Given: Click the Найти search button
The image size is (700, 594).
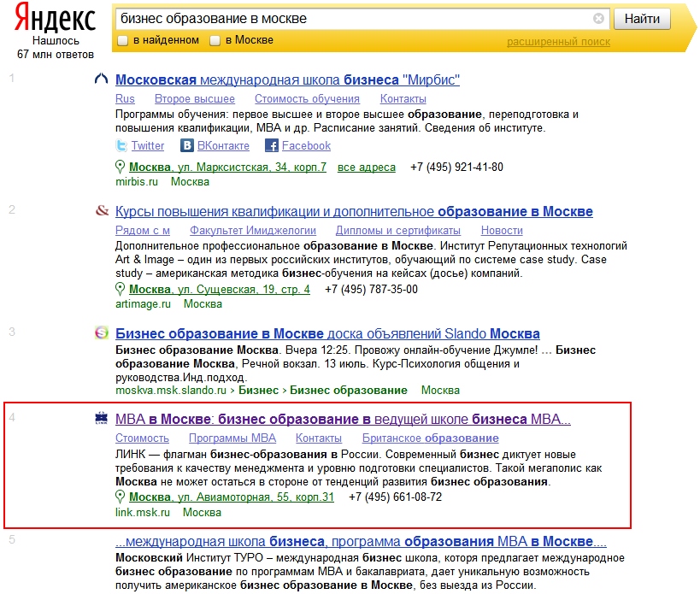Looking at the screenshot, I should (642, 19).
